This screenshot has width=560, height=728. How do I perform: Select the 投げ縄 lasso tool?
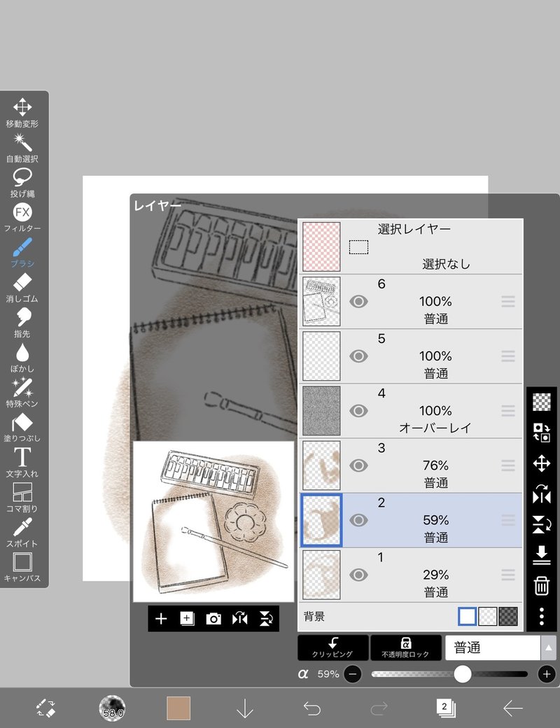coord(22,183)
